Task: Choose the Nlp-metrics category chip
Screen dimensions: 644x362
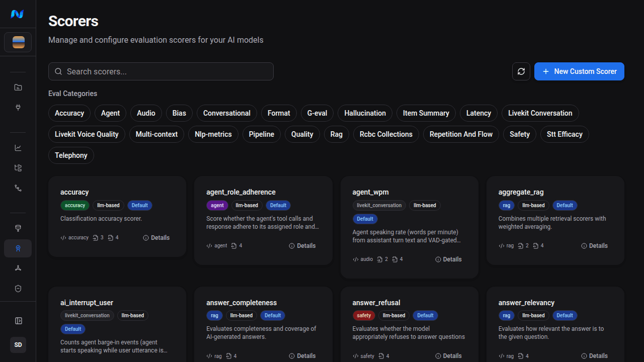Action: tap(213, 134)
